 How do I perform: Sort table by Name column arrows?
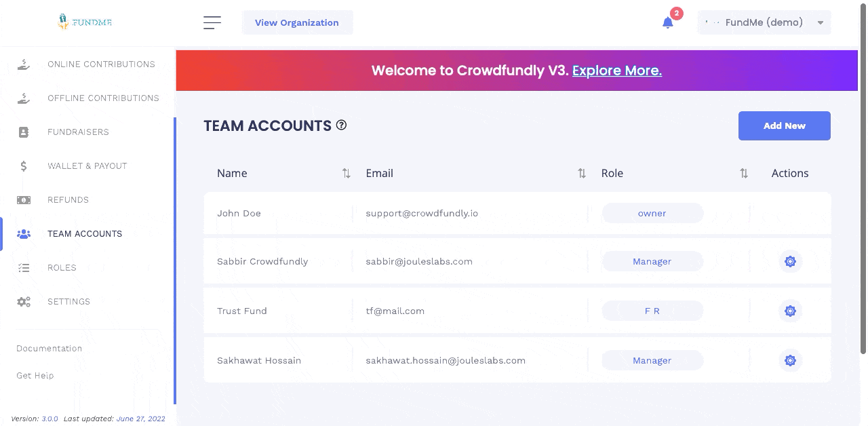click(347, 173)
